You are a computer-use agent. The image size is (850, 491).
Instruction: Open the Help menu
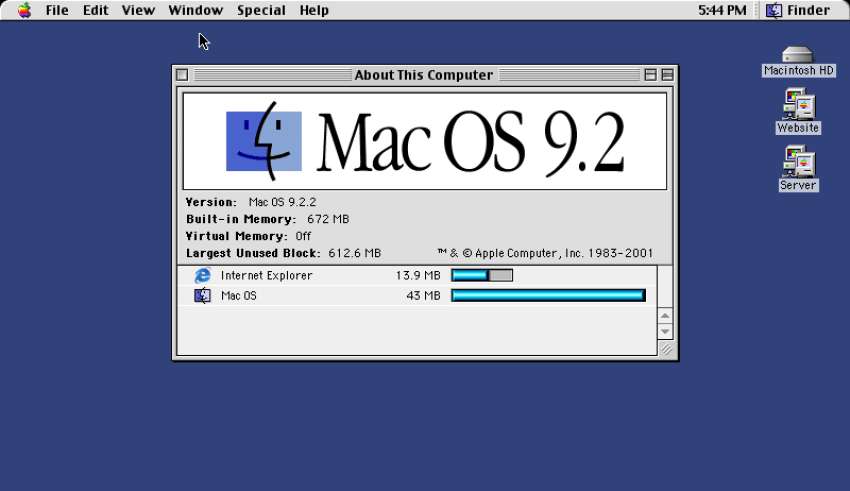tap(314, 10)
